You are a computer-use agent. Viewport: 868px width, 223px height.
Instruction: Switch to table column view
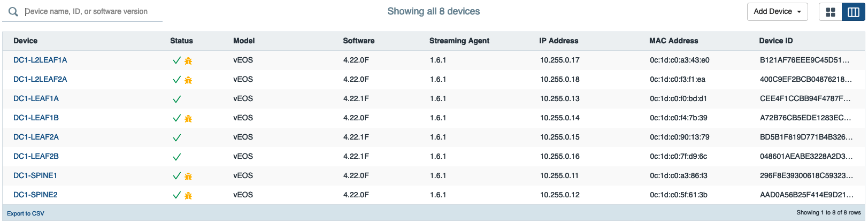[x=854, y=12]
